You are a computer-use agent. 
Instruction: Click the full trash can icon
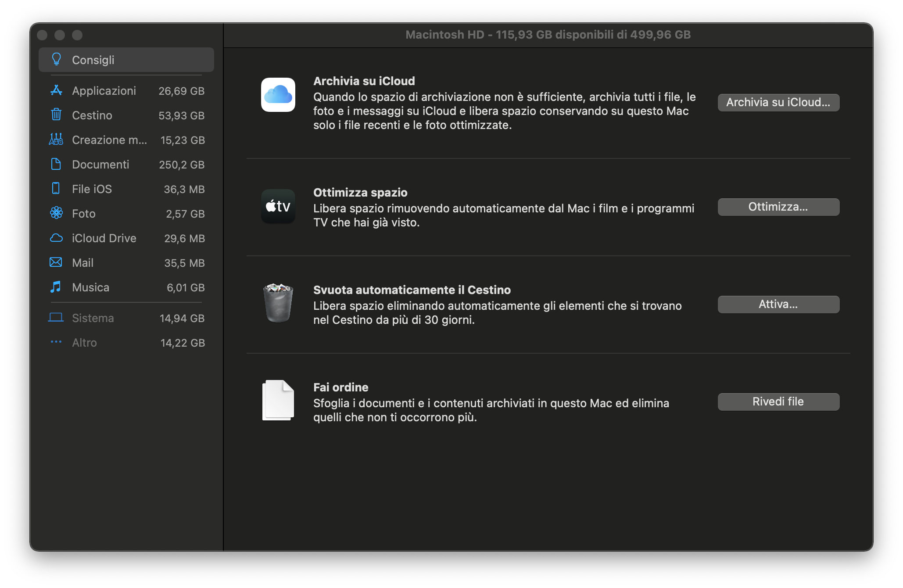point(278,303)
